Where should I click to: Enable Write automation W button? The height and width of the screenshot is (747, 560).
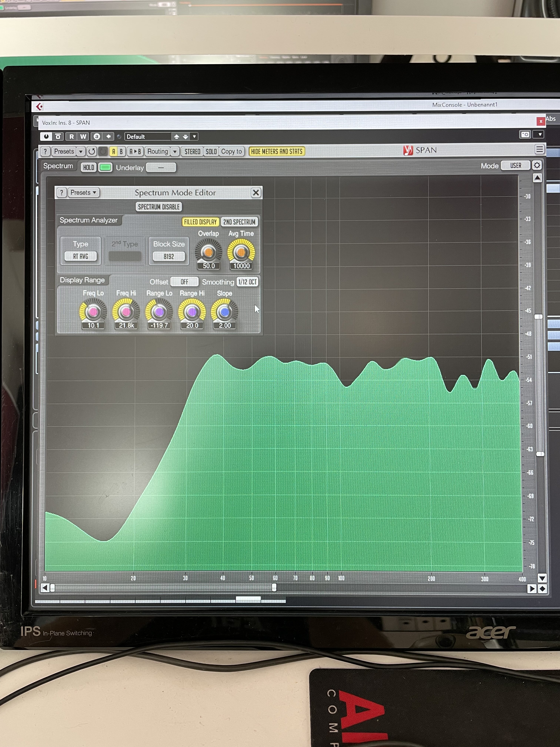[x=83, y=136]
